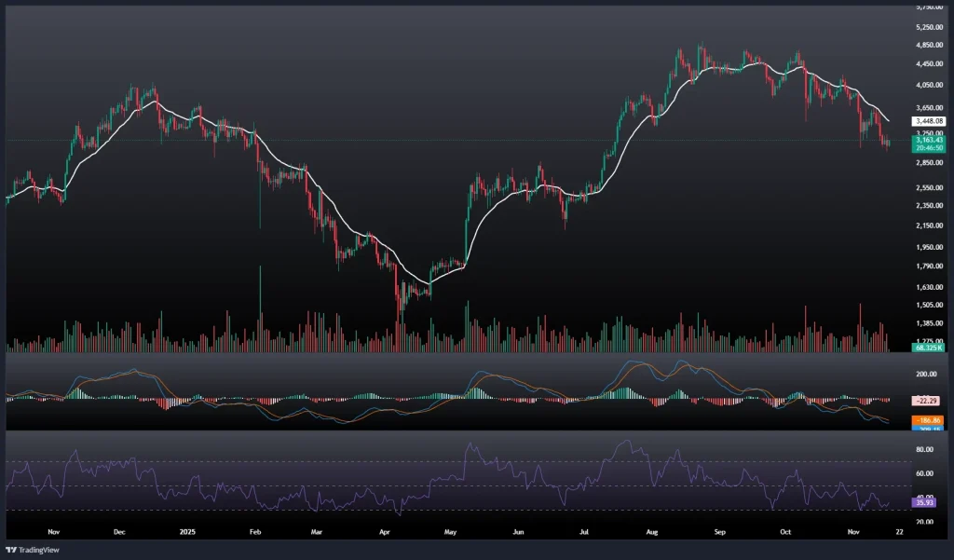The width and height of the screenshot is (954, 560).
Task: Select the 1,950.00 level on price axis
Action: [930, 247]
